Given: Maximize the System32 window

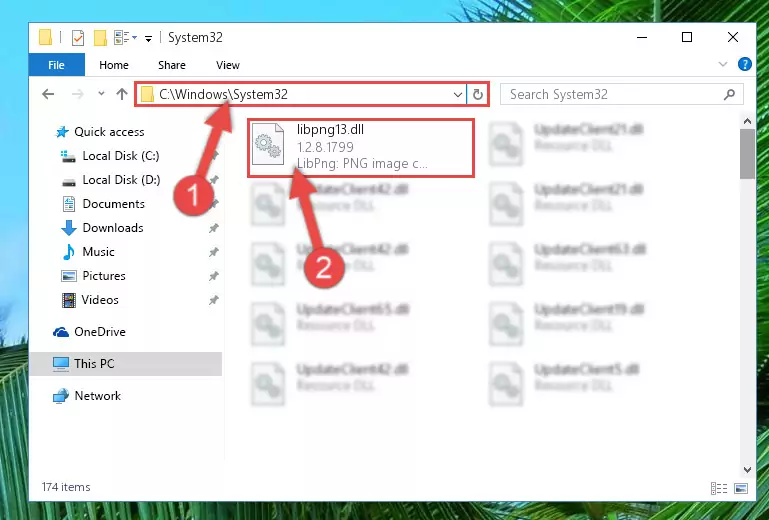Looking at the screenshot, I should [x=687, y=37].
